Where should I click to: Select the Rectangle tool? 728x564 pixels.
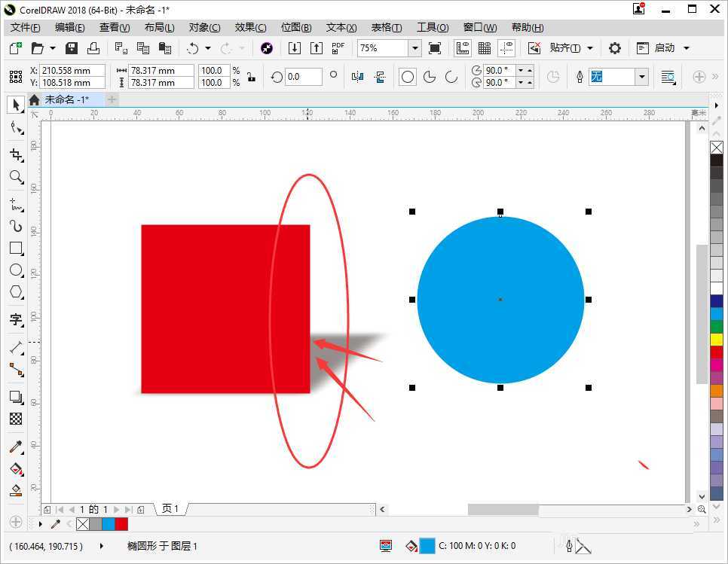click(x=16, y=248)
